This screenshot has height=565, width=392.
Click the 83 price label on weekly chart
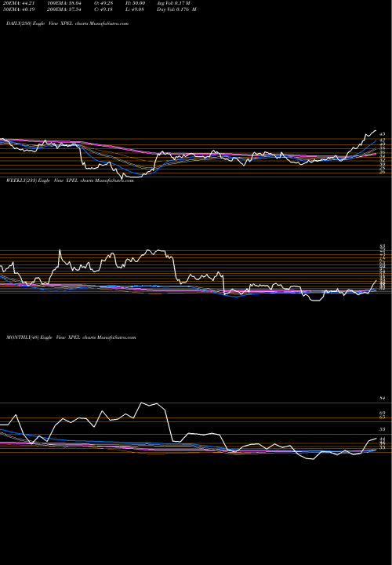click(x=383, y=246)
